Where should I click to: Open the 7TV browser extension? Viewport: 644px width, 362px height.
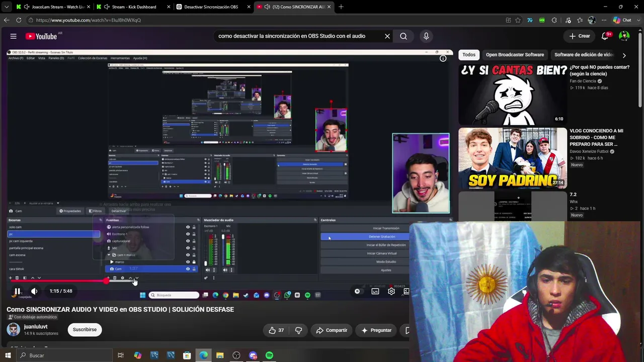click(530, 20)
